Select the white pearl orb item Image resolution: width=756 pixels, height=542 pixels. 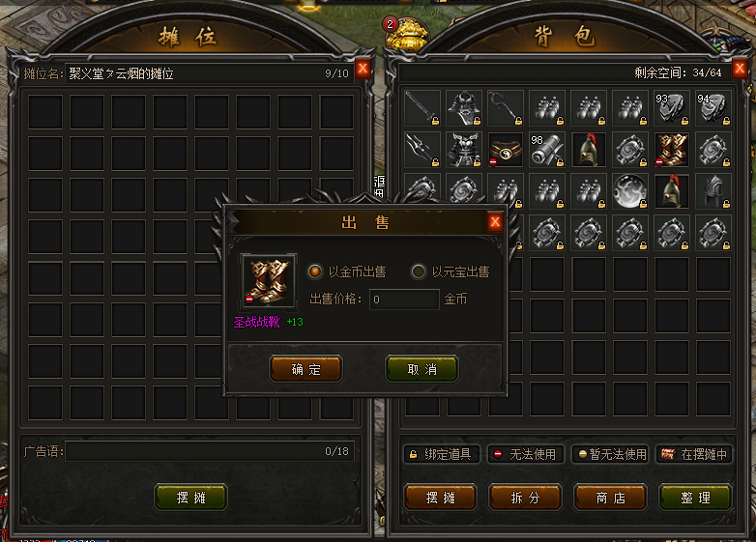tap(629, 191)
